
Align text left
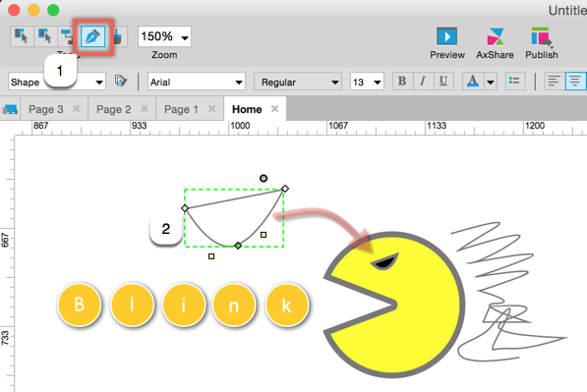tap(554, 82)
